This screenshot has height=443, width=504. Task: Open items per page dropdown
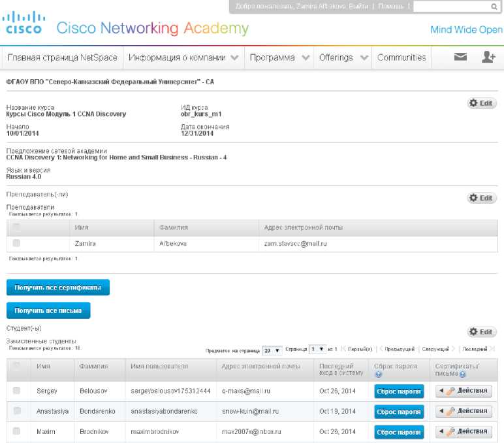pos(272,350)
